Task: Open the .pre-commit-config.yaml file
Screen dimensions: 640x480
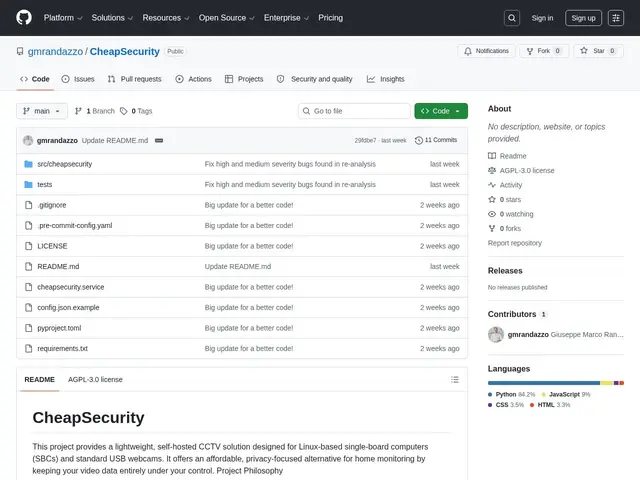Action: click(x=75, y=225)
